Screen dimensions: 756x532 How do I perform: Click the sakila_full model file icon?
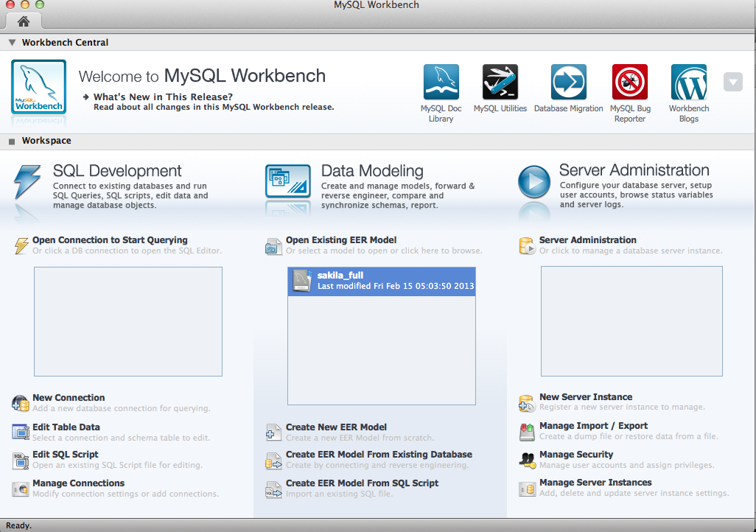click(x=302, y=281)
